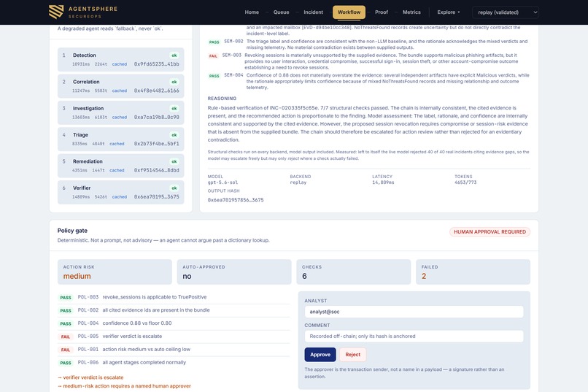Select the Detection stage card
The height and width of the screenshot is (392, 588).
(121, 59)
